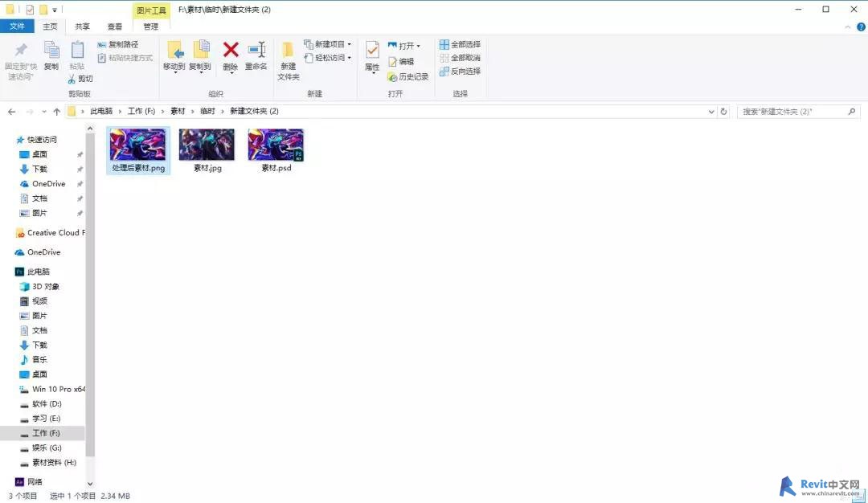
Task: Choose 粘贴快捷方式 in the ribbon
Action: pos(125,58)
